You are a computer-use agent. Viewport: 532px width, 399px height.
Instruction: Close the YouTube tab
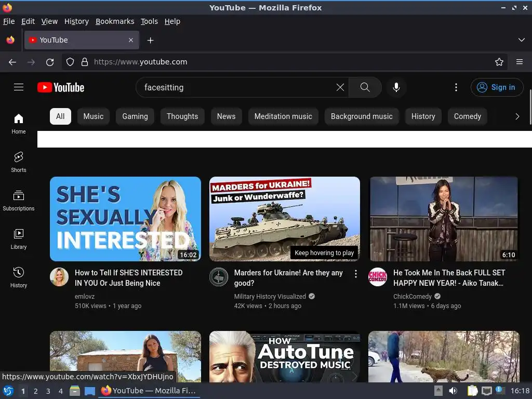click(x=131, y=40)
